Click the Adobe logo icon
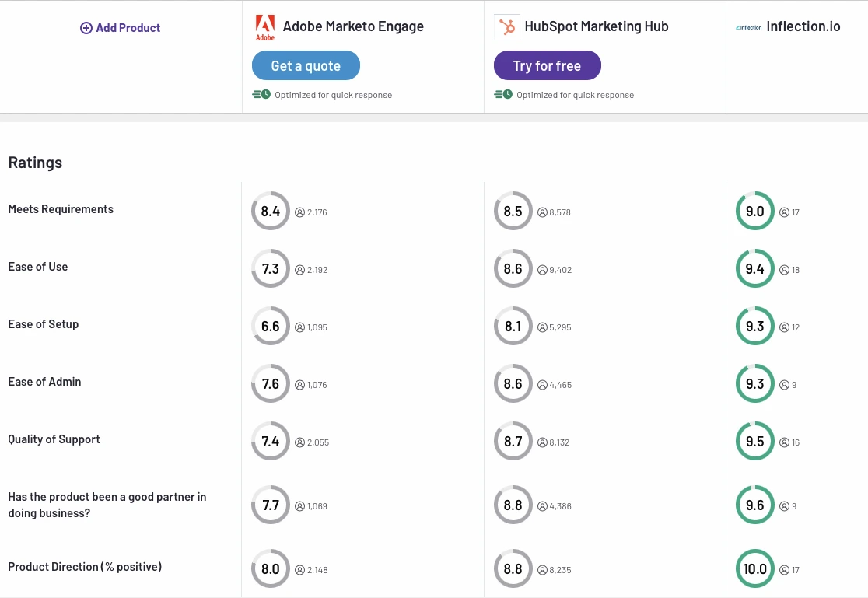Viewport: 868px width, 598px height. pos(264,27)
